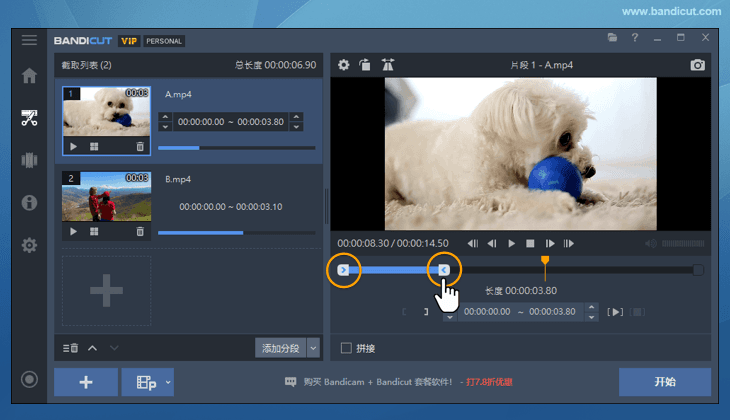Image resolution: width=730 pixels, height=420 pixels.
Task: Select A.mp4 segment thumbnail
Action: click(x=107, y=111)
